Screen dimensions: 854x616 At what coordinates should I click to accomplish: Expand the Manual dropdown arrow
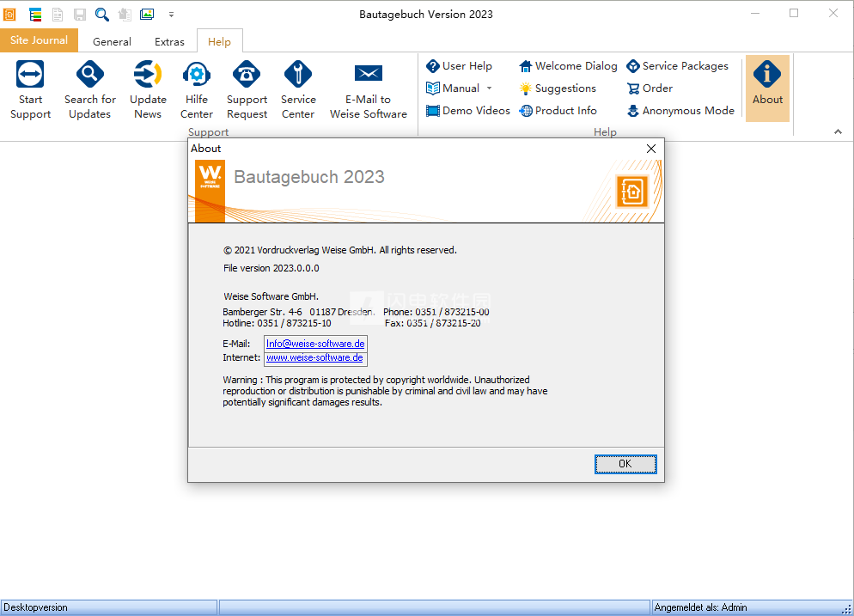pyautogui.click(x=489, y=88)
